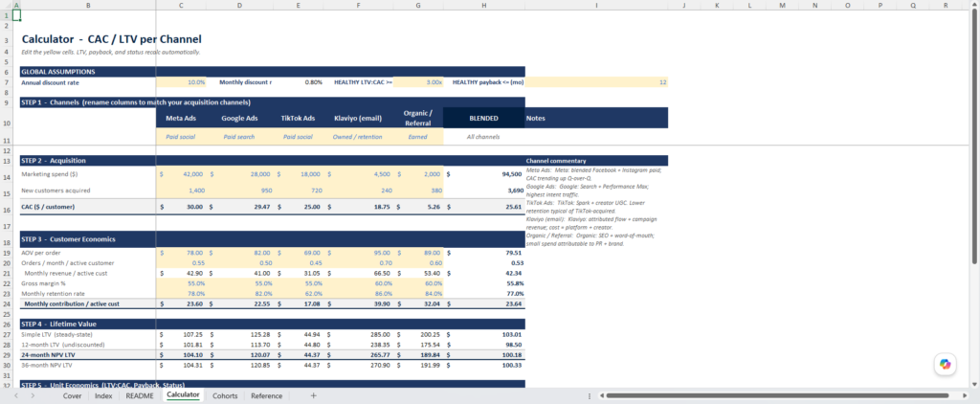Click TikTok monthly retention 62.0% cell
The width and height of the screenshot is (980, 404).
299,293
